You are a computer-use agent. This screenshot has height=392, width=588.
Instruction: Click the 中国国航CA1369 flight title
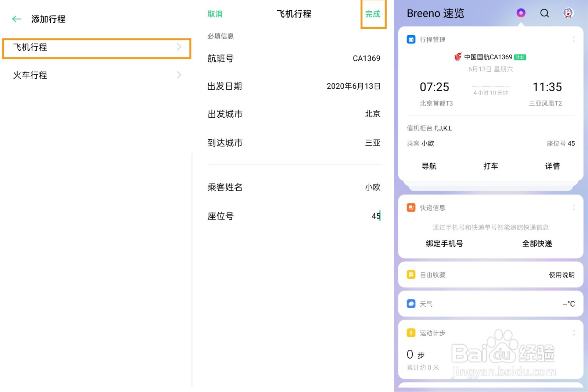point(488,57)
